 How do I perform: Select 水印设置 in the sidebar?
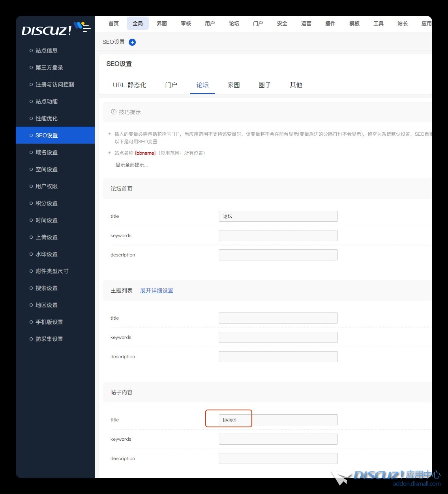click(47, 254)
